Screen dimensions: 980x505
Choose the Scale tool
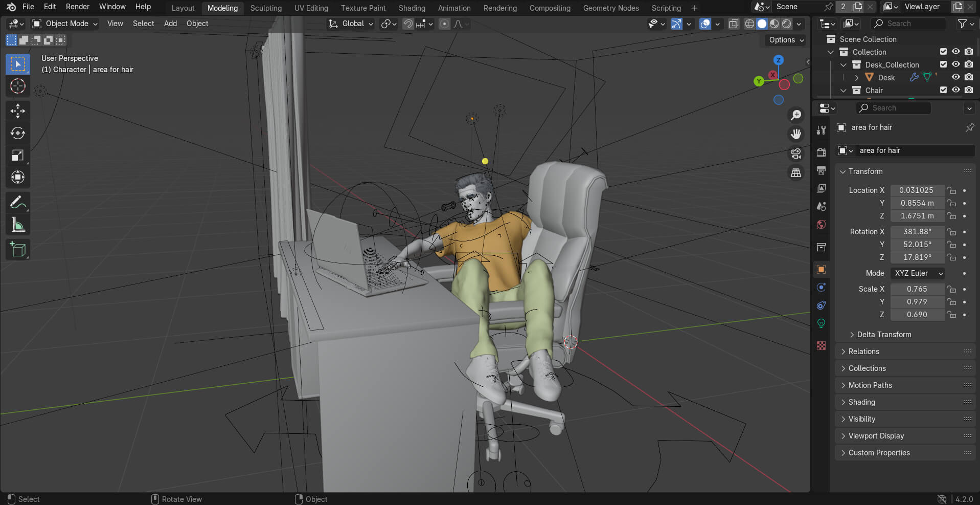coord(18,155)
